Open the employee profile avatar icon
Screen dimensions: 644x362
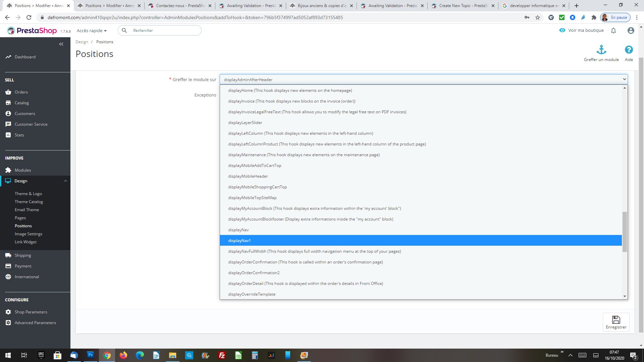coord(631,31)
